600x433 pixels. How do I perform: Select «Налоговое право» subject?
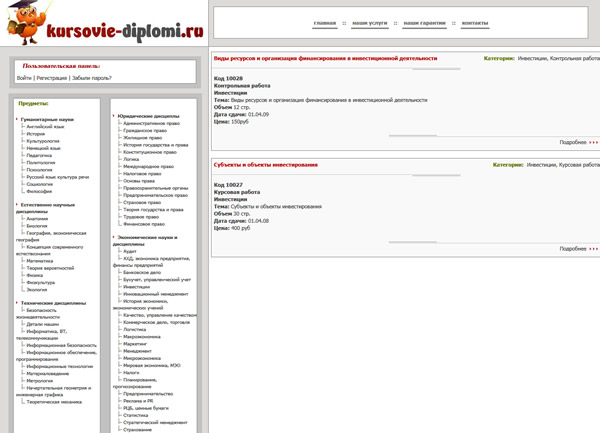(142, 174)
